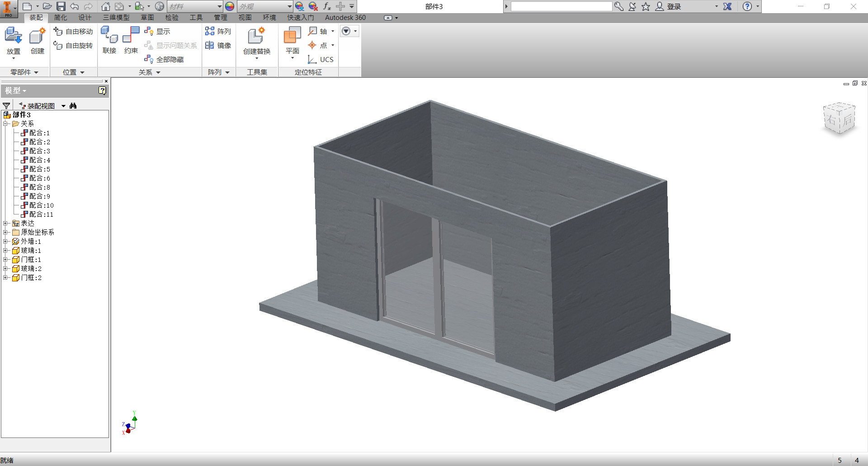This screenshot has width=868, height=466.
Task: Select 配合:11 in the tree
Action: point(37,214)
